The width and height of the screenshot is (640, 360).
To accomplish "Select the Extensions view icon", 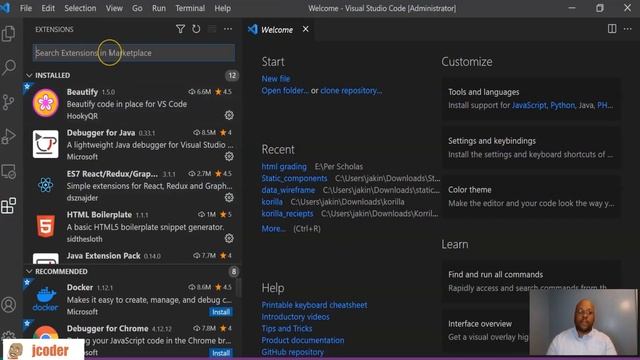I will [x=9, y=206].
